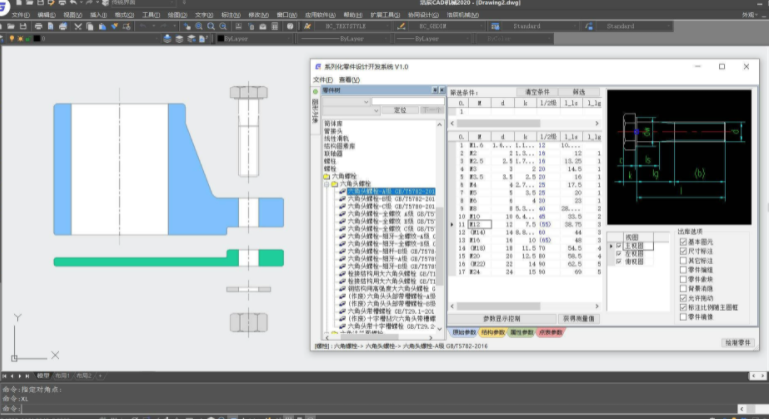Uncheck the 尺寸标注 option

tap(682, 251)
